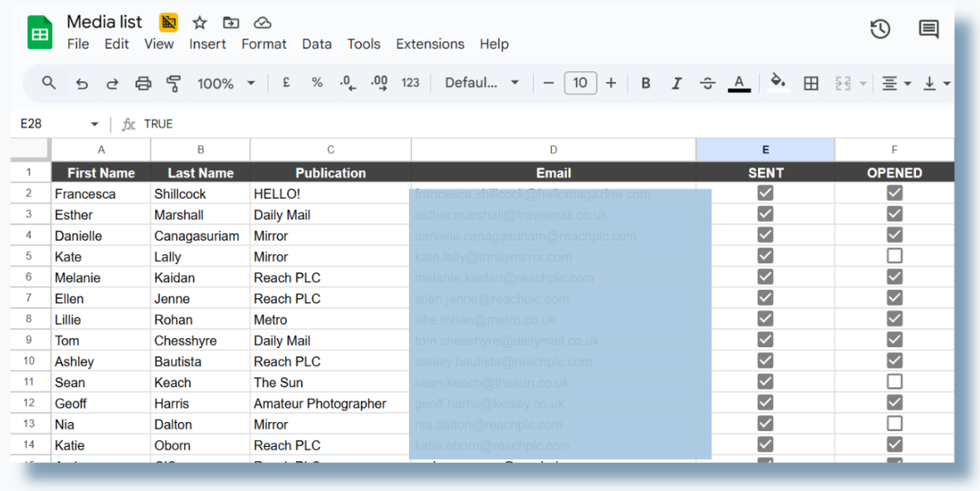Toggle SENT checkbox for Geoff Harris
This screenshot has width=980, height=491.
(765, 402)
